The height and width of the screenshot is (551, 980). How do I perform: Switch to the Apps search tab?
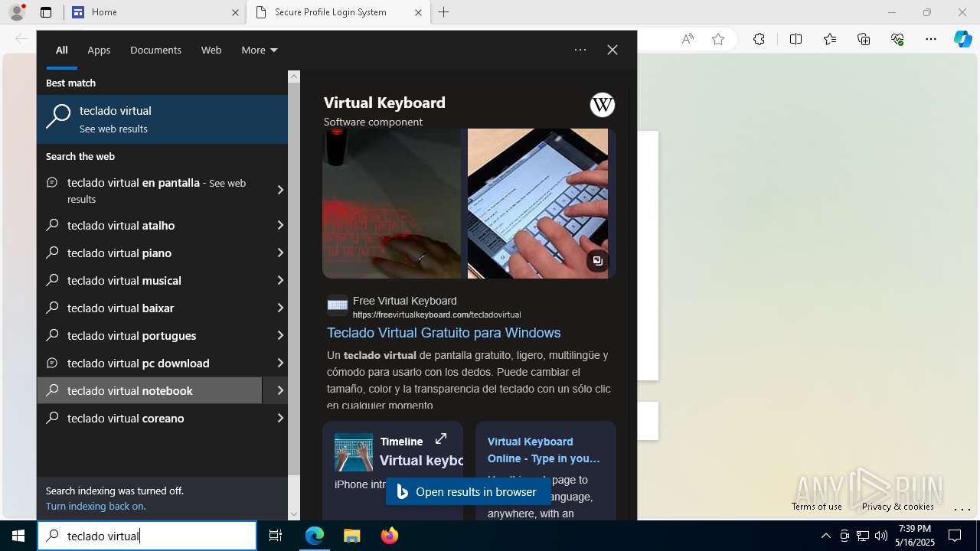click(99, 50)
